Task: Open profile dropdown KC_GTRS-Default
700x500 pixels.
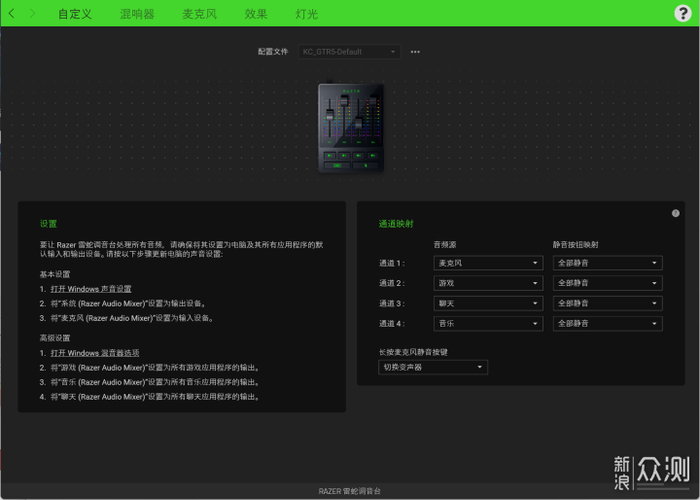Action: 350,52
